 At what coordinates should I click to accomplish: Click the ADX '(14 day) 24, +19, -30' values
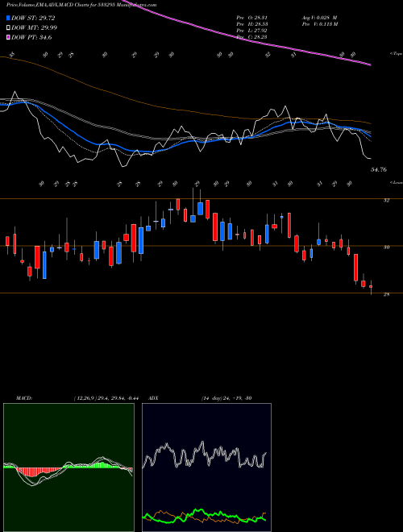point(226,398)
